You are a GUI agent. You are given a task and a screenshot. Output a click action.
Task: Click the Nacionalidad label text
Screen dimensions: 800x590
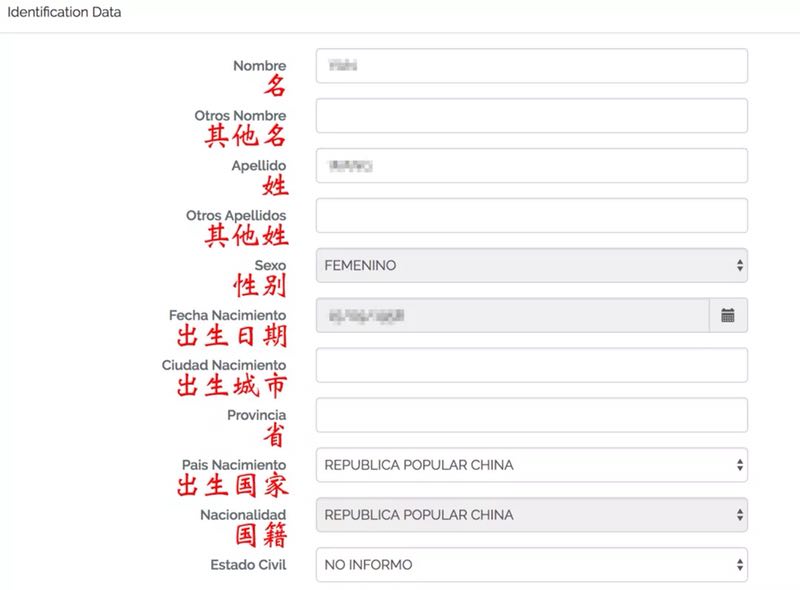tap(243, 515)
